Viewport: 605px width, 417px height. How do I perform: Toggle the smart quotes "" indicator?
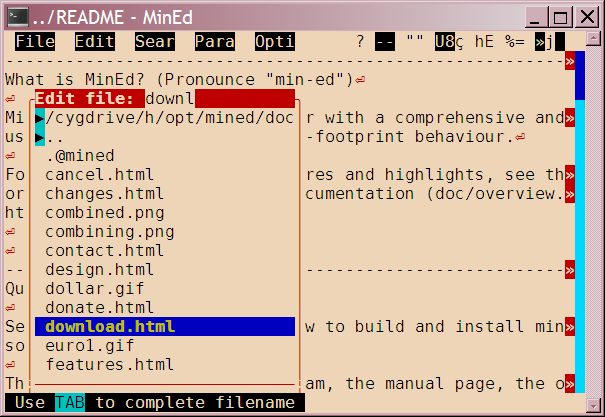[415, 41]
